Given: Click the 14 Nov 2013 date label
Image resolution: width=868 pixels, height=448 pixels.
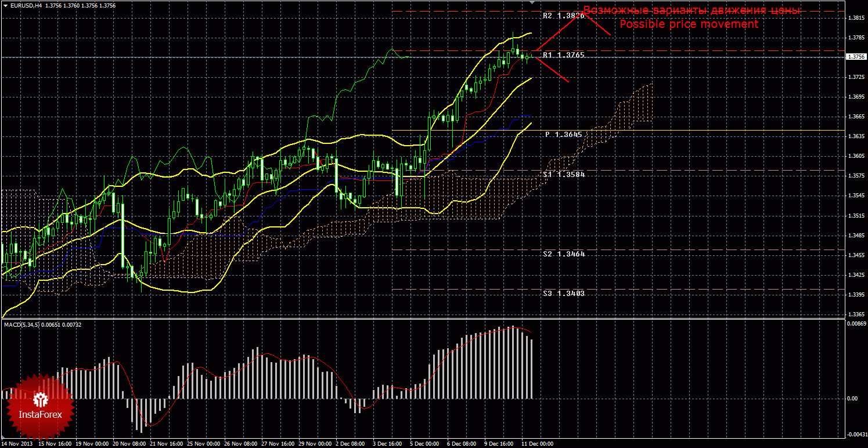Looking at the screenshot, I should [17, 444].
